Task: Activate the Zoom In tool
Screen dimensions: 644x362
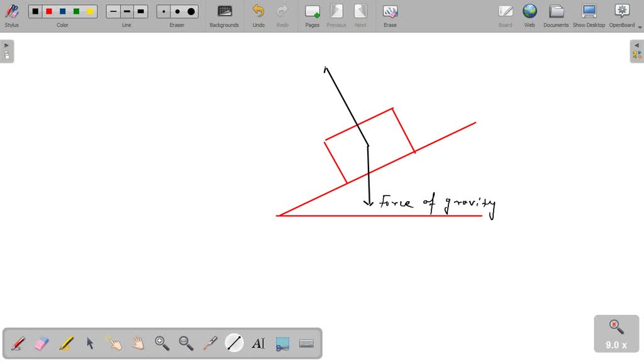Action: coord(161,343)
